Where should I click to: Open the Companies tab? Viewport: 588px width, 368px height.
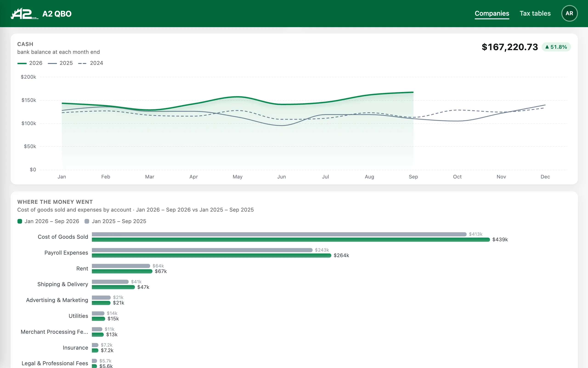pos(492,13)
